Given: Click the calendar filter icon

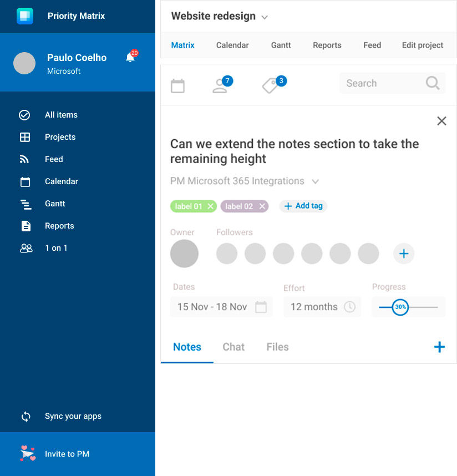Looking at the screenshot, I should pos(177,86).
